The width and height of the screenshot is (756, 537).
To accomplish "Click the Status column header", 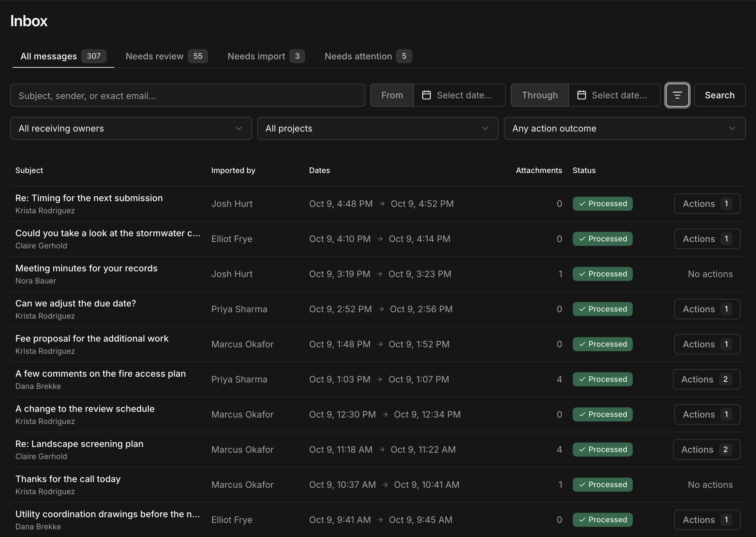I will [584, 170].
